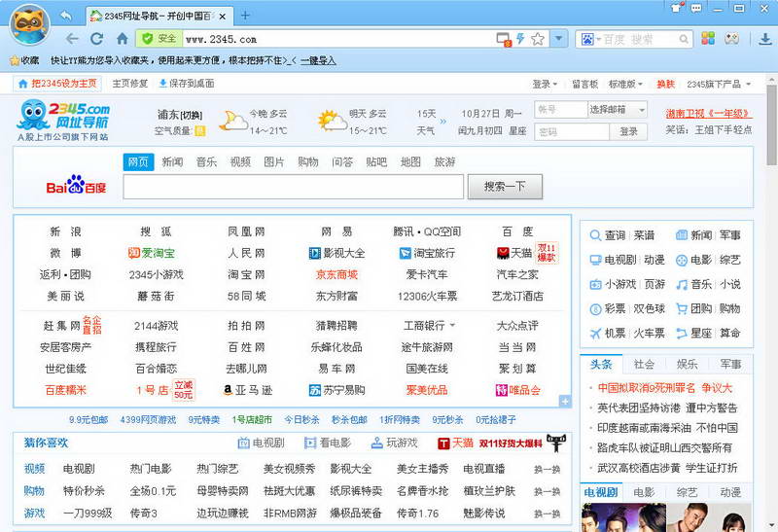The image size is (778, 532).
Task: Open address bar history dropdown arrow
Action: coord(558,39)
